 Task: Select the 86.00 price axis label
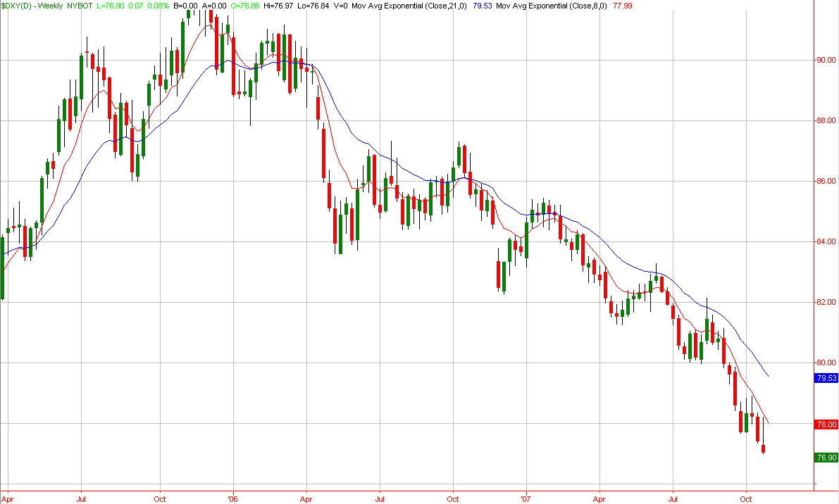pyautogui.click(x=826, y=181)
